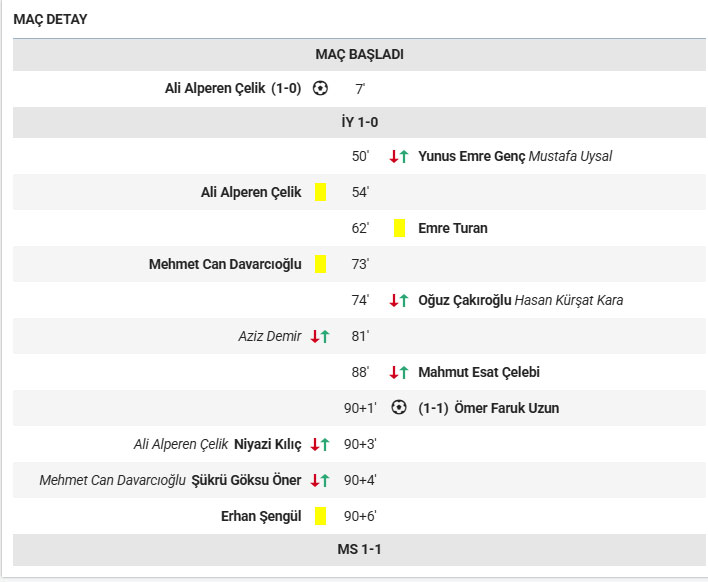Click the goal ball icon at 7'
Image resolution: width=708 pixels, height=582 pixels.
[320, 88]
